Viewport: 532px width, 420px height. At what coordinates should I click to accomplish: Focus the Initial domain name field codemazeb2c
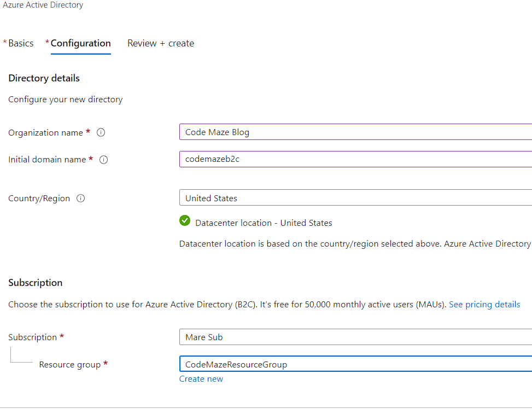[355, 159]
